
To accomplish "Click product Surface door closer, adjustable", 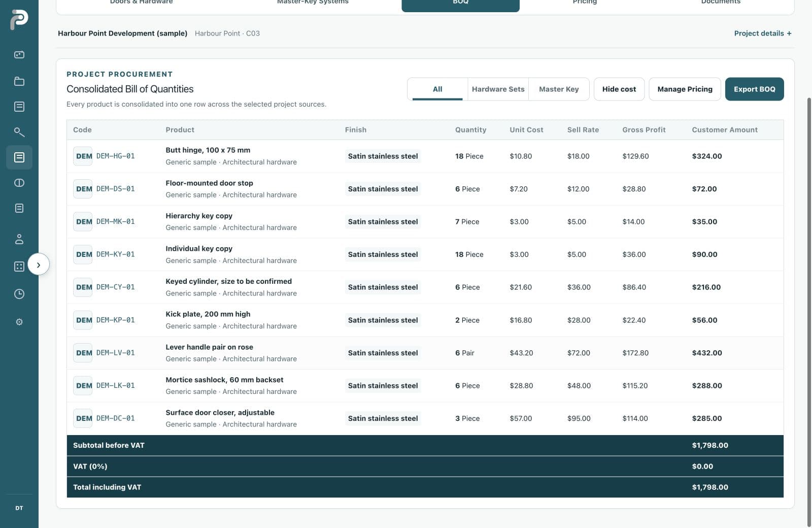I will (x=220, y=413).
